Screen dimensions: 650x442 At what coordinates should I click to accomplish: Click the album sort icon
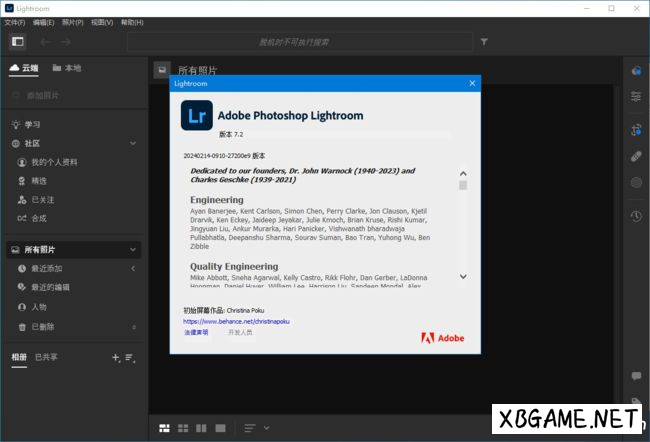point(130,357)
